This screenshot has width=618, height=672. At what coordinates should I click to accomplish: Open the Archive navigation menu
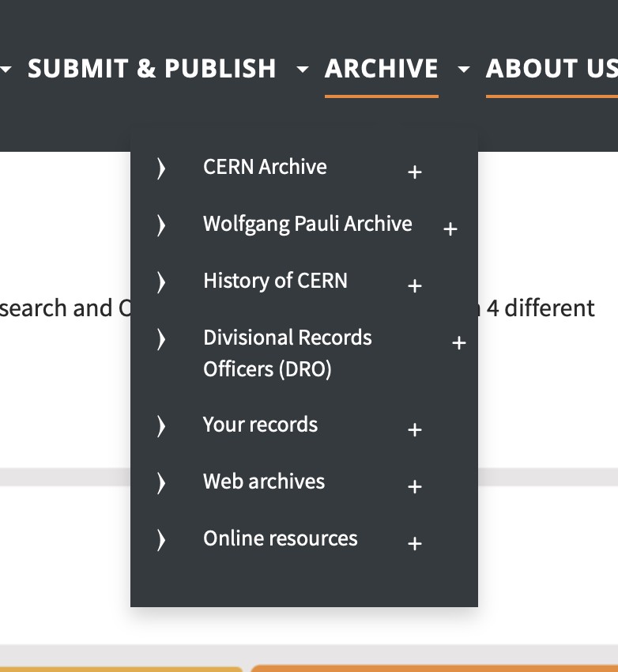tap(381, 69)
